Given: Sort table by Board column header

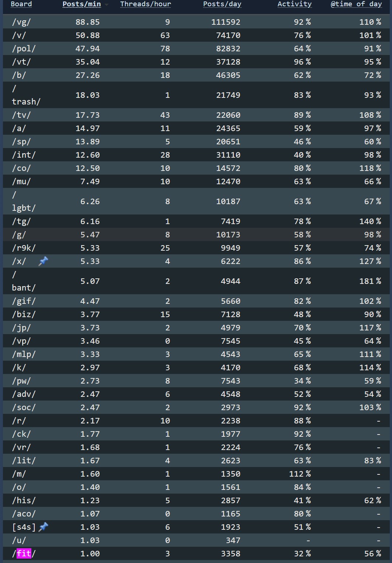Looking at the screenshot, I should pyautogui.click(x=21, y=4).
